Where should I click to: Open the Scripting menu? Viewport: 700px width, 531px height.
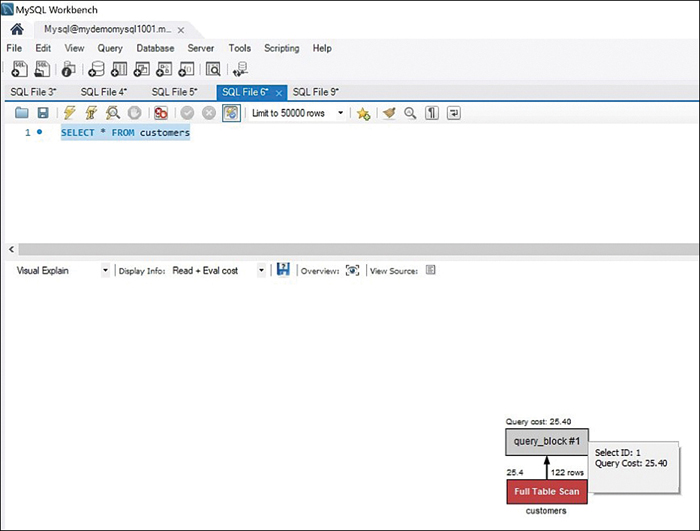(x=282, y=48)
